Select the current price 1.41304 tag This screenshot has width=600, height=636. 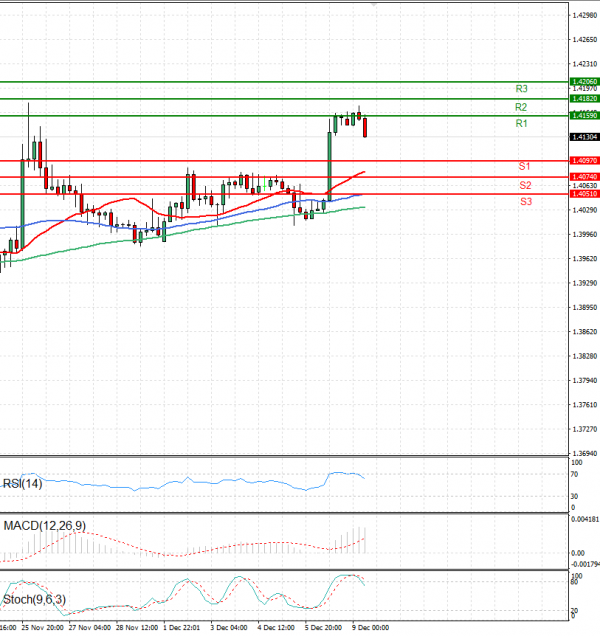pyautogui.click(x=585, y=137)
